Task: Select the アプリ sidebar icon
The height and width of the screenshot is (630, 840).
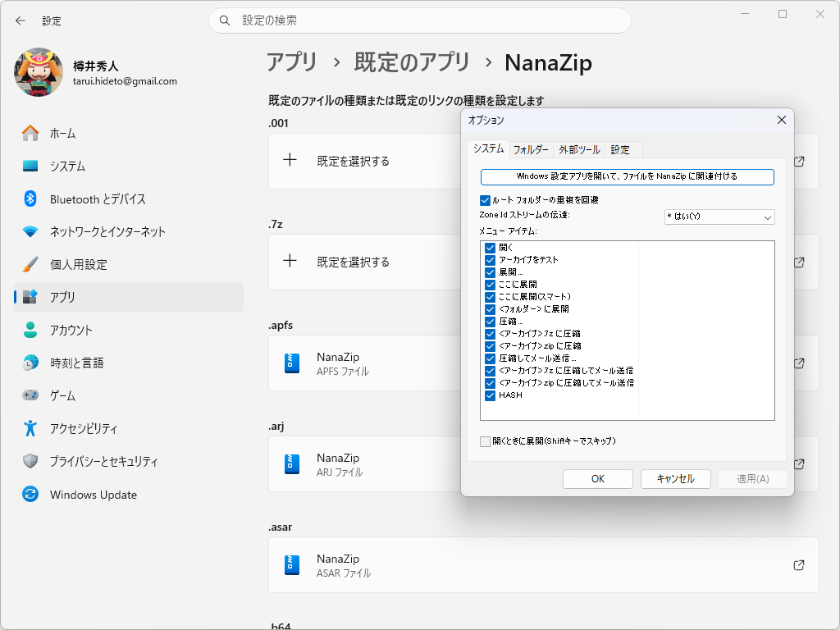Action: coord(30,297)
